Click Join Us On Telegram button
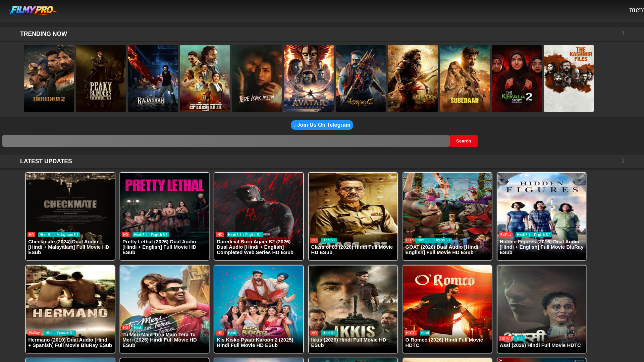644x362 pixels. pyautogui.click(x=322, y=125)
